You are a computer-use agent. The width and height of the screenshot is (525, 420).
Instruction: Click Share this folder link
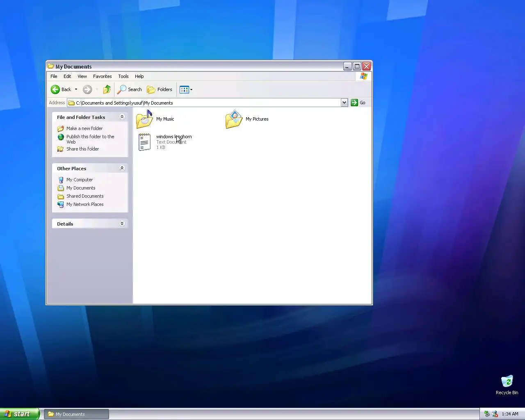pyautogui.click(x=82, y=149)
